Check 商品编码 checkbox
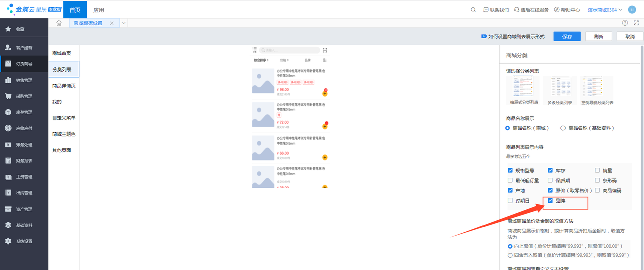Screen dimensions: 644x270 (598, 190)
